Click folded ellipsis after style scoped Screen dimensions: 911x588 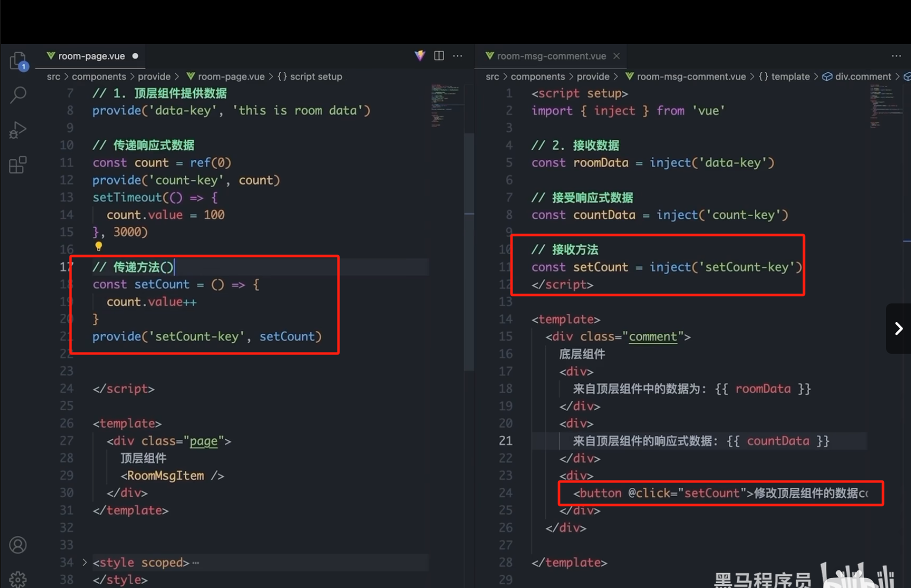(x=195, y=563)
